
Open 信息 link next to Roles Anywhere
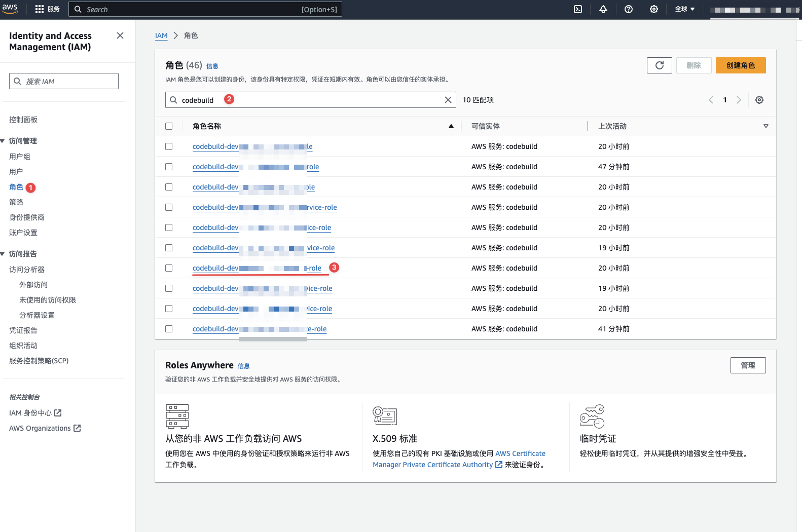[x=244, y=366]
